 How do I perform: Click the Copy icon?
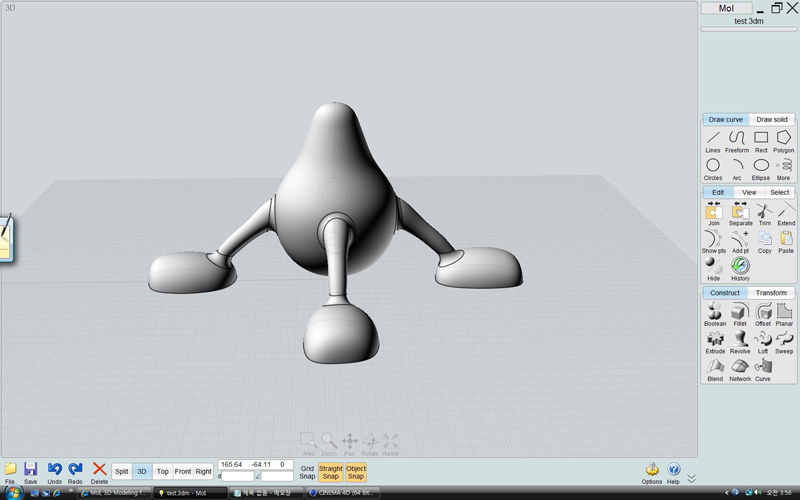pos(764,241)
